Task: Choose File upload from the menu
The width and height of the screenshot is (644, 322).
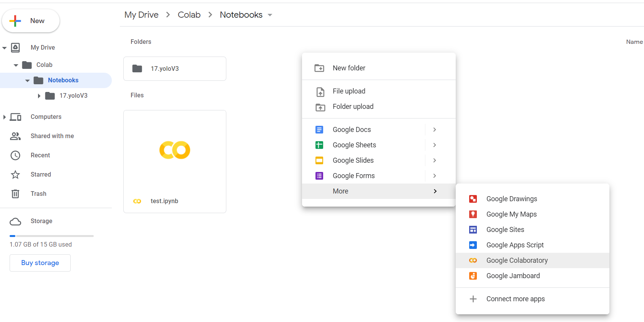Action: coord(379,91)
